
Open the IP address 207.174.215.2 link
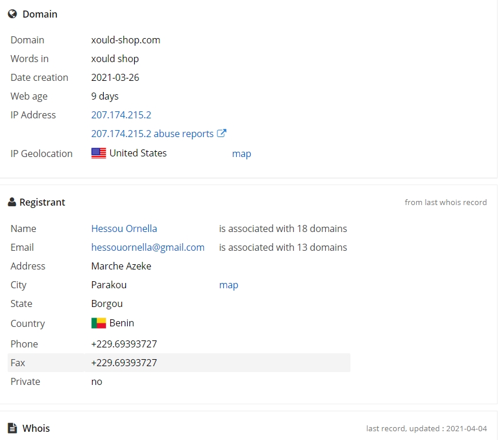coord(121,115)
